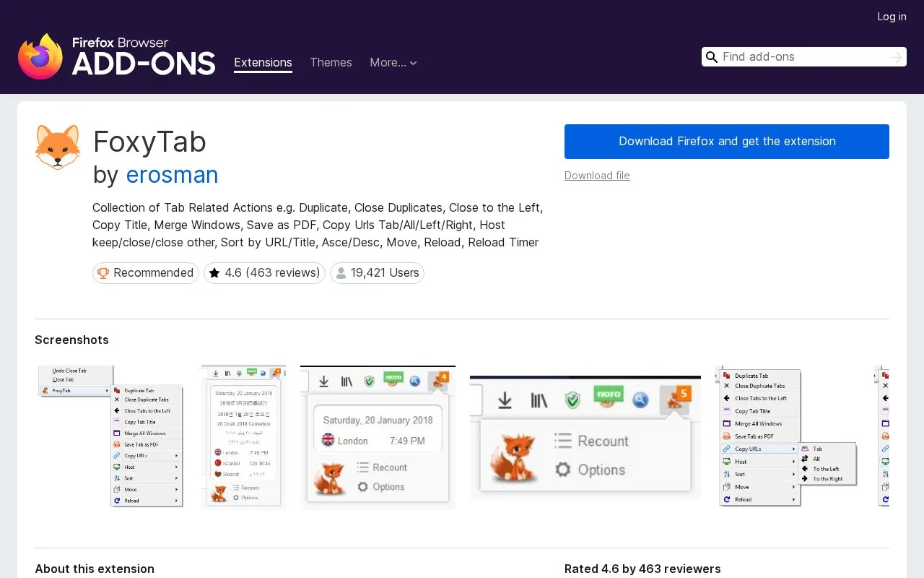Screen dimensions: 924x578
Task: Click the Log in link
Action: (892, 17)
